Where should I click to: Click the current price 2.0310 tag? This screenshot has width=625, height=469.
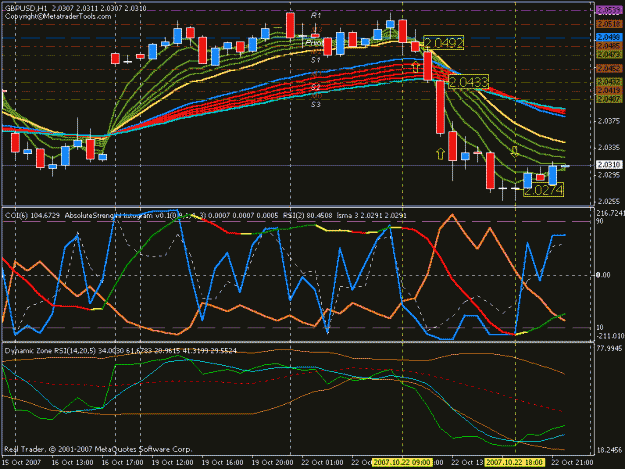click(x=609, y=164)
